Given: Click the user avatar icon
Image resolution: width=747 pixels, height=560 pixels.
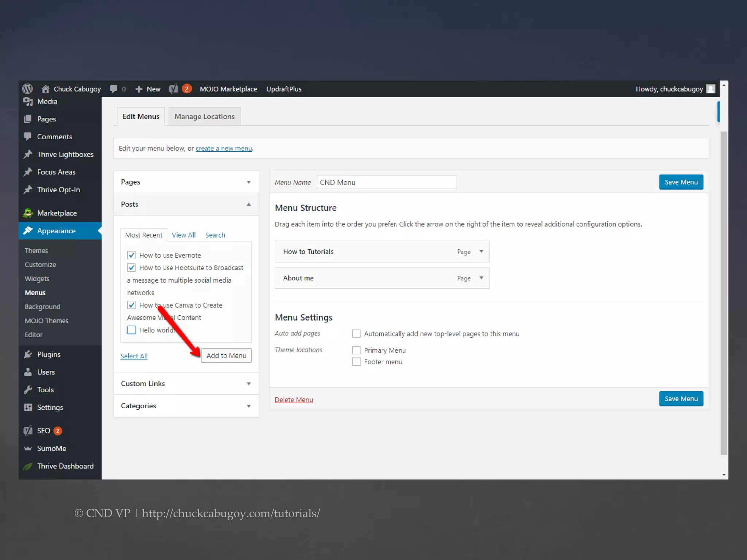Looking at the screenshot, I should (711, 89).
